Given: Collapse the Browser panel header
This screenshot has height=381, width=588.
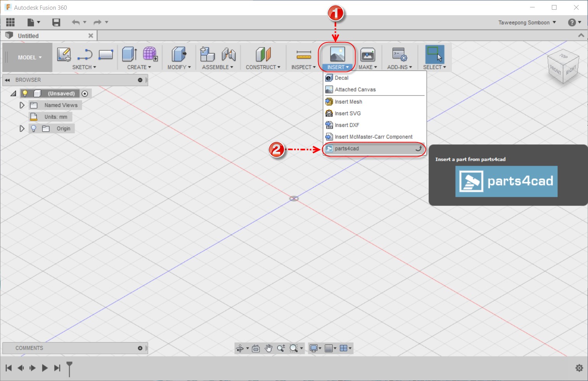Looking at the screenshot, I should (7, 80).
